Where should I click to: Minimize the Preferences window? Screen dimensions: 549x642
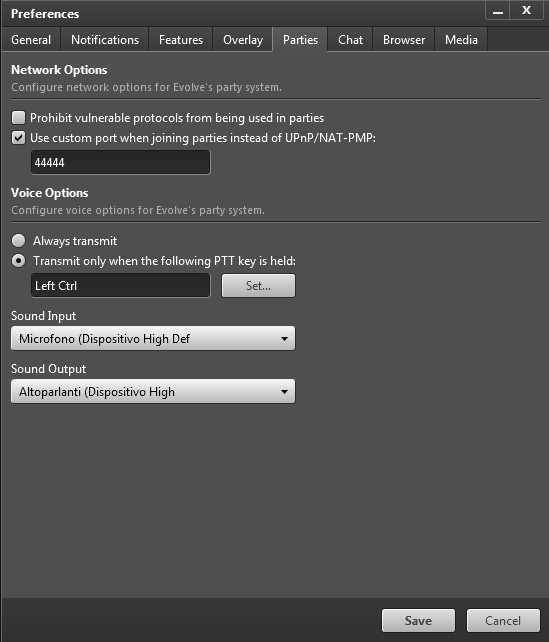[497, 11]
